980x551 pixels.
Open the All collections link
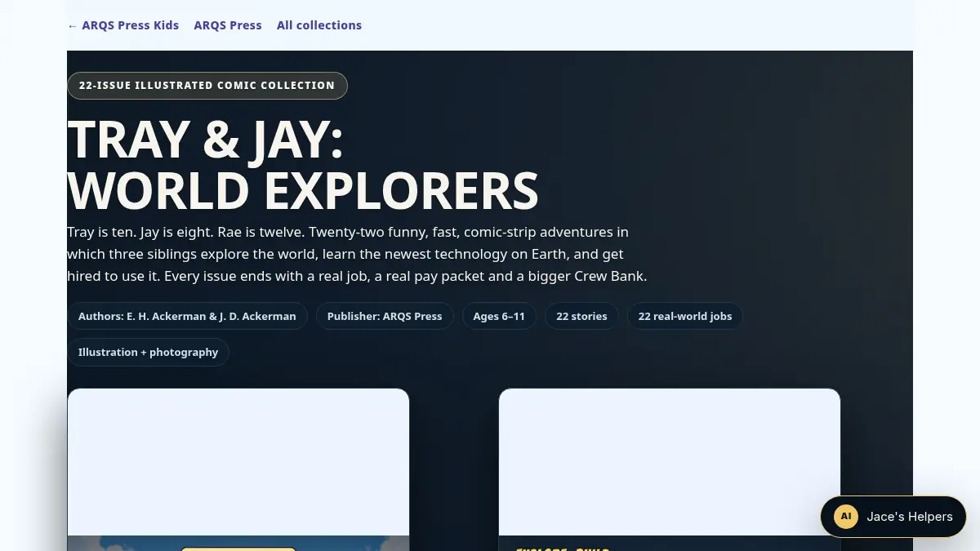pyautogui.click(x=319, y=25)
